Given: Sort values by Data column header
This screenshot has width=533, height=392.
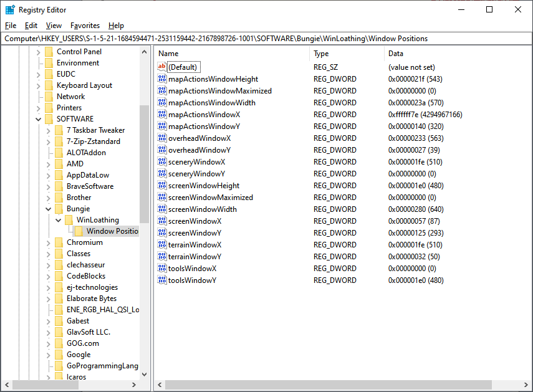Looking at the screenshot, I should (458, 54).
